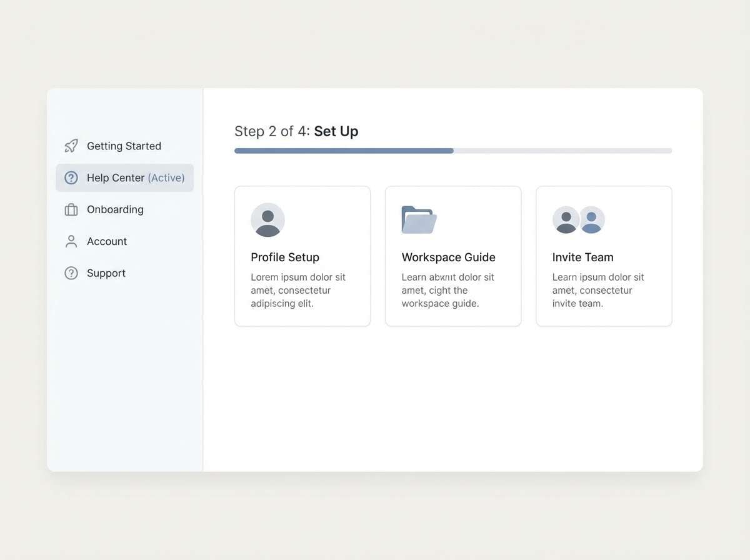
Task: Select the folder icon on Workspace Guide card
Action: click(x=418, y=220)
